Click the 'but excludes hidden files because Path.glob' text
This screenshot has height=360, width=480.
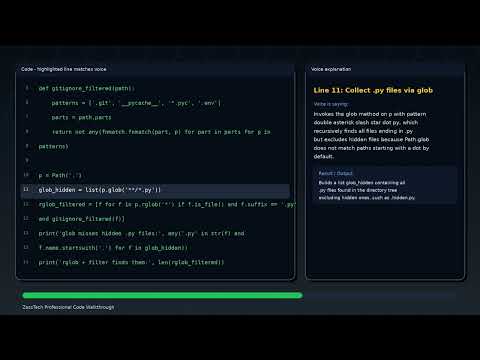click(371, 140)
